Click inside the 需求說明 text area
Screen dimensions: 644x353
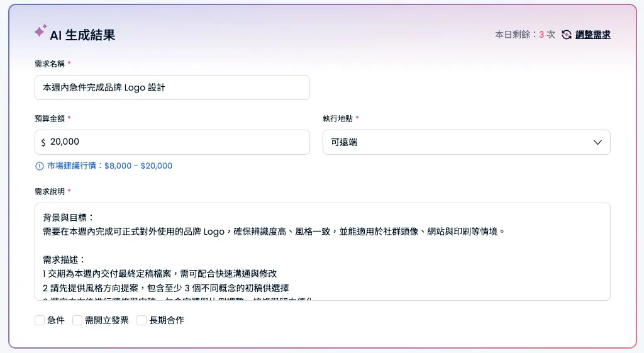pos(322,252)
